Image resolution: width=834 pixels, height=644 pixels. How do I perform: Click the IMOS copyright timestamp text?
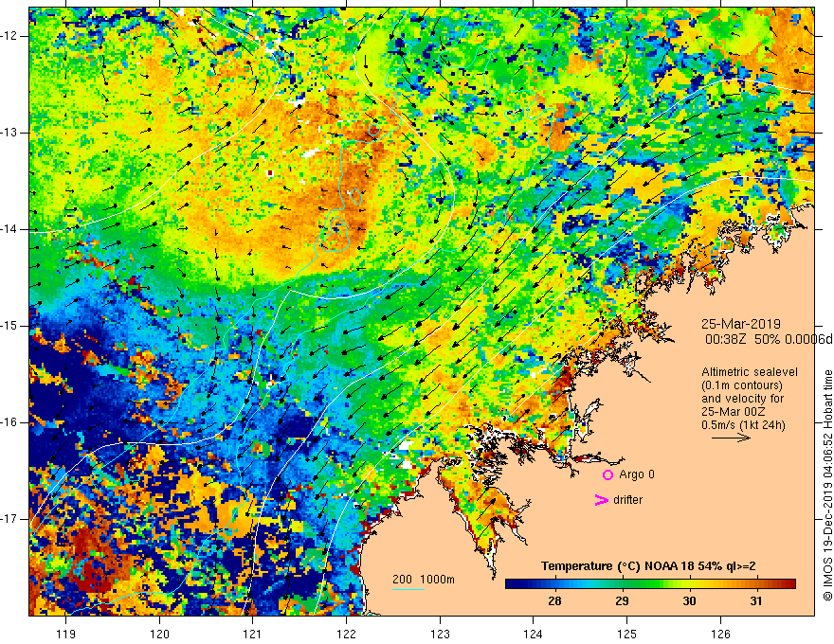tap(827, 486)
